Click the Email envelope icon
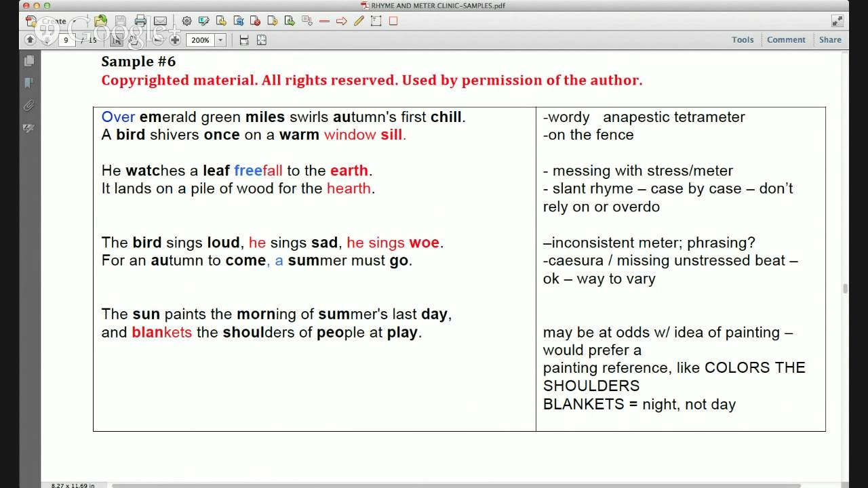Viewport: 868px width, 488px height. (x=160, y=21)
